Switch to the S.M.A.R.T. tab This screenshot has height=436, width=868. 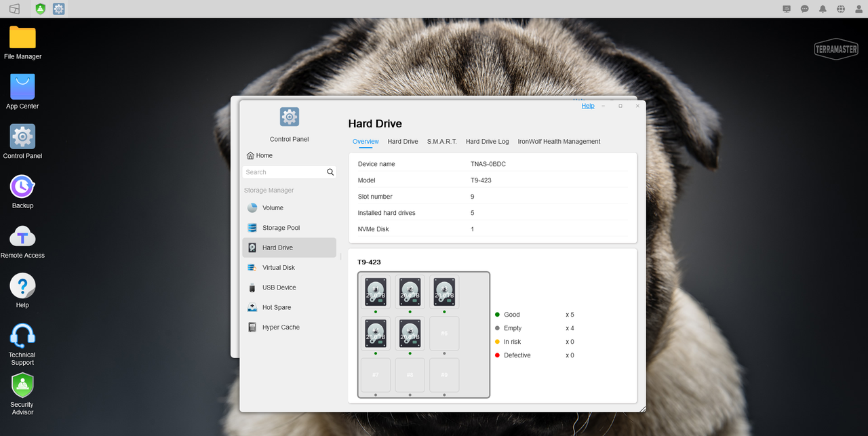(441, 142)
